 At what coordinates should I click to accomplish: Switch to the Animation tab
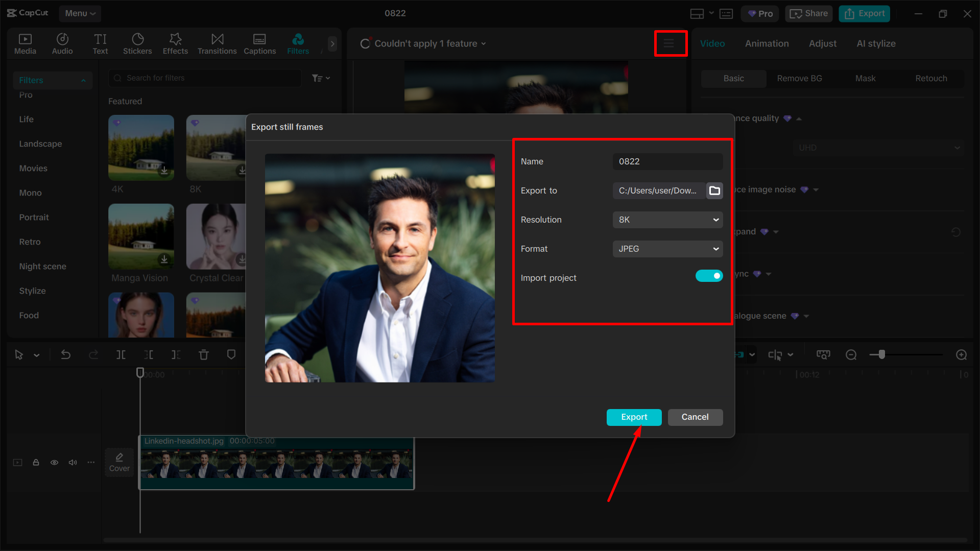click(767, 43)
